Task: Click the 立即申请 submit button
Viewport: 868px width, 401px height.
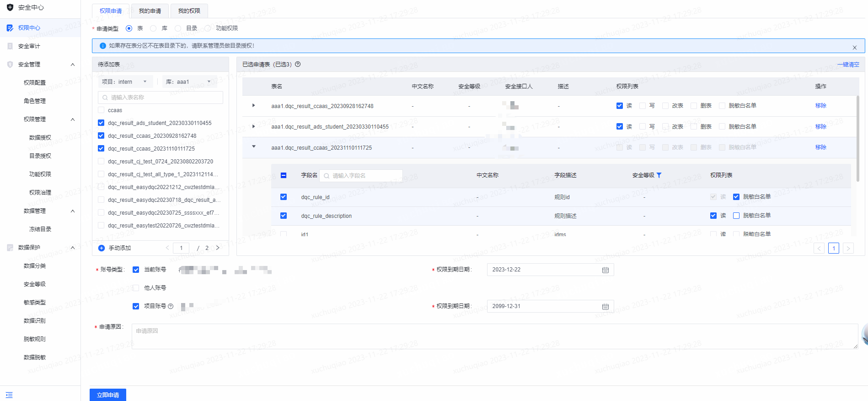Action: pos(108,395)
